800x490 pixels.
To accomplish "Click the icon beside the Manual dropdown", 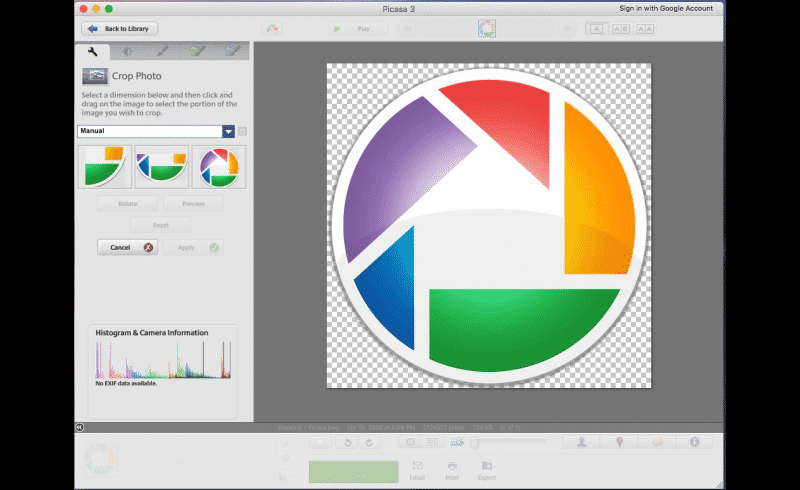I will click(x=243, y=132).
